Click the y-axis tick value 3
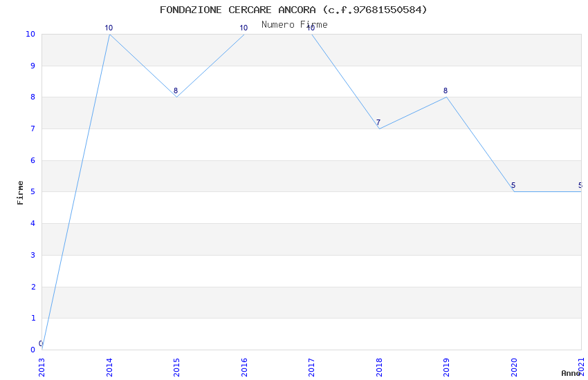Viewport: 588px width, 380px height. 33,255
